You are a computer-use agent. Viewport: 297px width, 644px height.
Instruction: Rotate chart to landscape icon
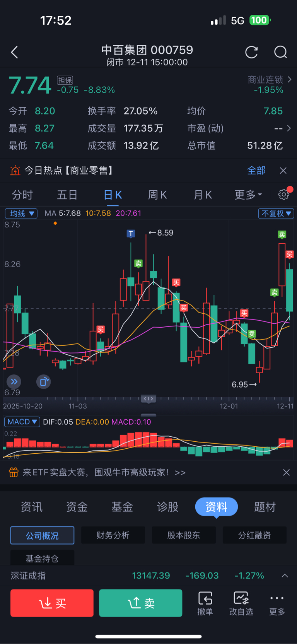43,382
